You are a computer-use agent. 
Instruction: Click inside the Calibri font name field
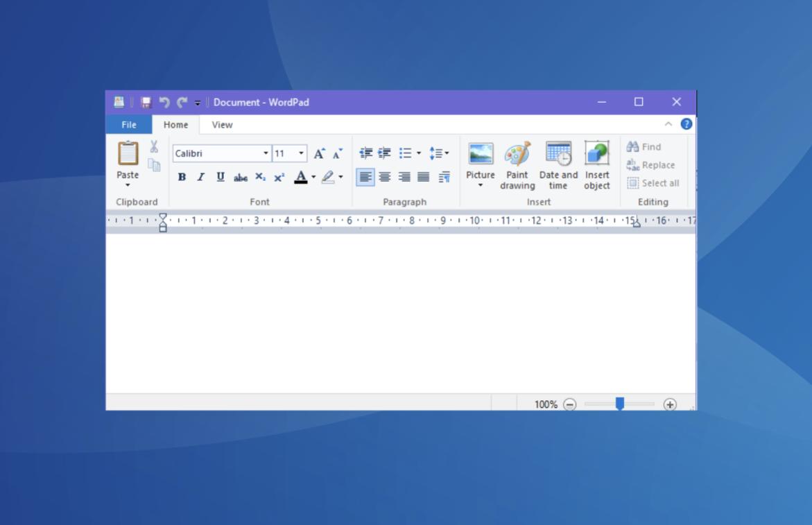click(218, 153)
